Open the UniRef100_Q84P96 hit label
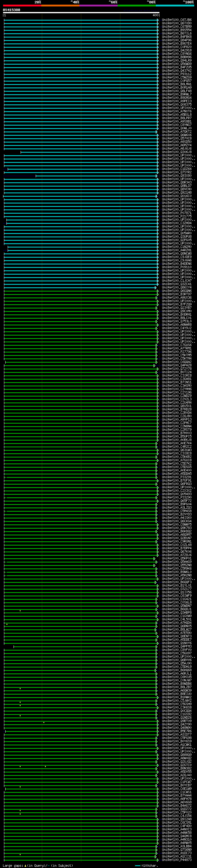The image size is (197, 868). (x=177, y=40)
